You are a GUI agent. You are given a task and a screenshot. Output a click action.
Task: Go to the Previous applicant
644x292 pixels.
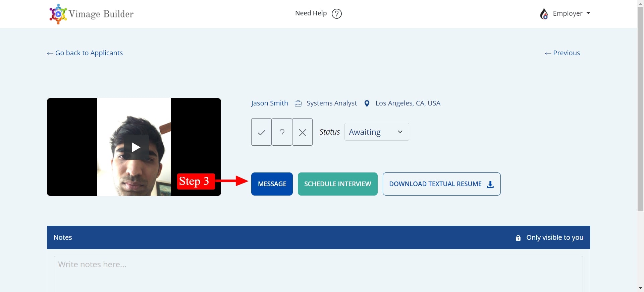point(562,53)
